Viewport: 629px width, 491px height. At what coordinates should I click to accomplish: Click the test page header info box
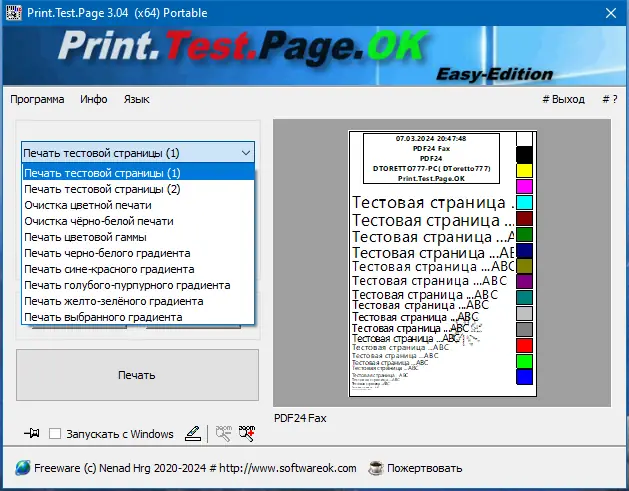tap(431, 158)
